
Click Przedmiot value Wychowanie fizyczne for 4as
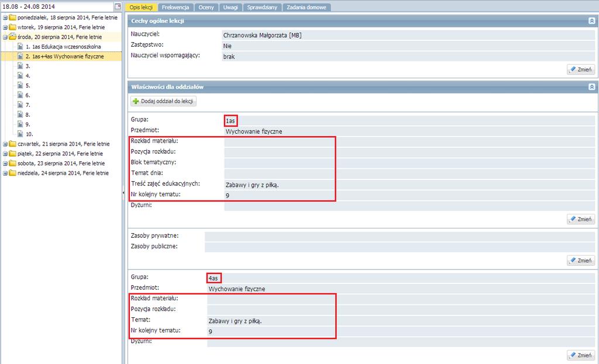point(236,289)
